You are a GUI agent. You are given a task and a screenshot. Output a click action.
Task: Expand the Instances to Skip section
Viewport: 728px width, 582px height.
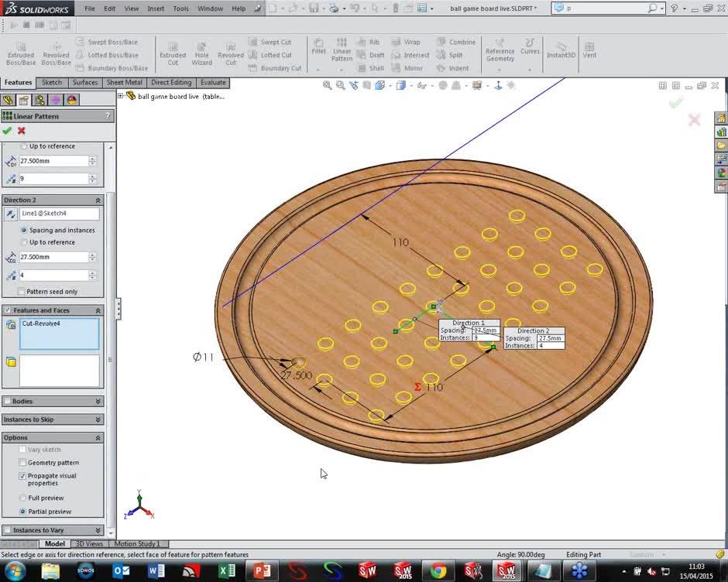coord(98,419)
